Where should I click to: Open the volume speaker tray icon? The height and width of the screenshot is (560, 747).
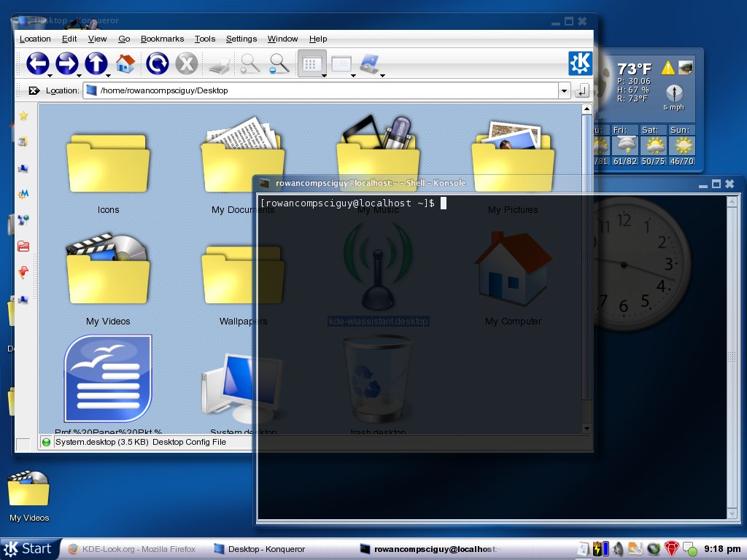tap(619, 549)
